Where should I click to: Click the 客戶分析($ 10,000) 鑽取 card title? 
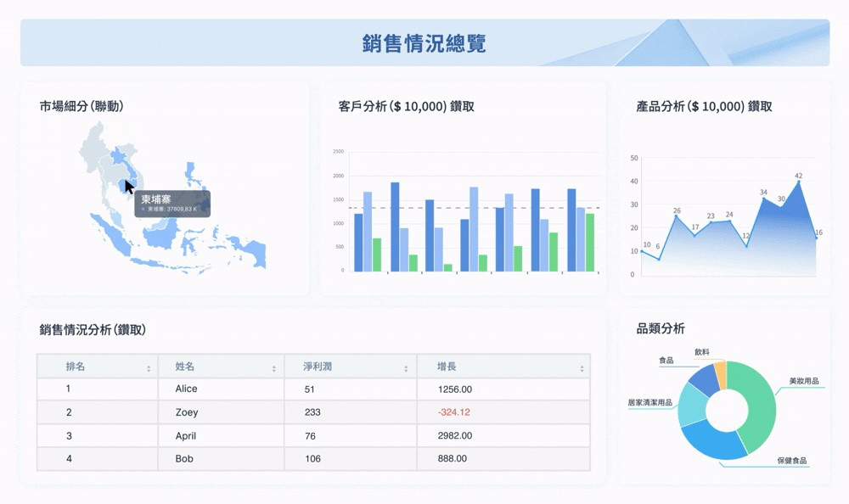406,106
